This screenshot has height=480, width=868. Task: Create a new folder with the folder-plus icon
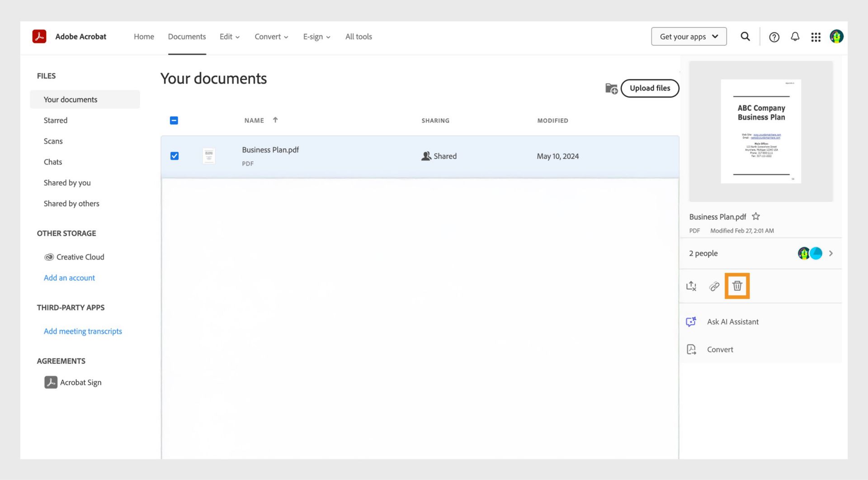point(611,89)
